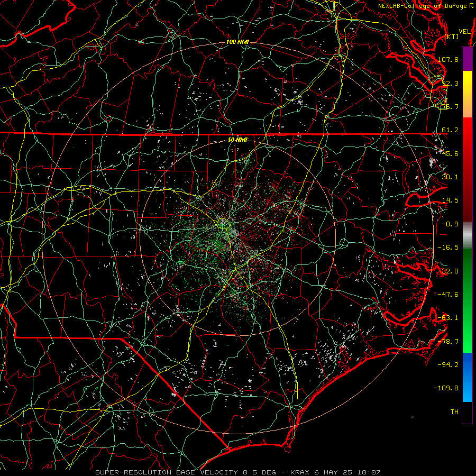The image size is (476, 476).
Task: Select the -63.1 scale value
Action: point(448,318)
